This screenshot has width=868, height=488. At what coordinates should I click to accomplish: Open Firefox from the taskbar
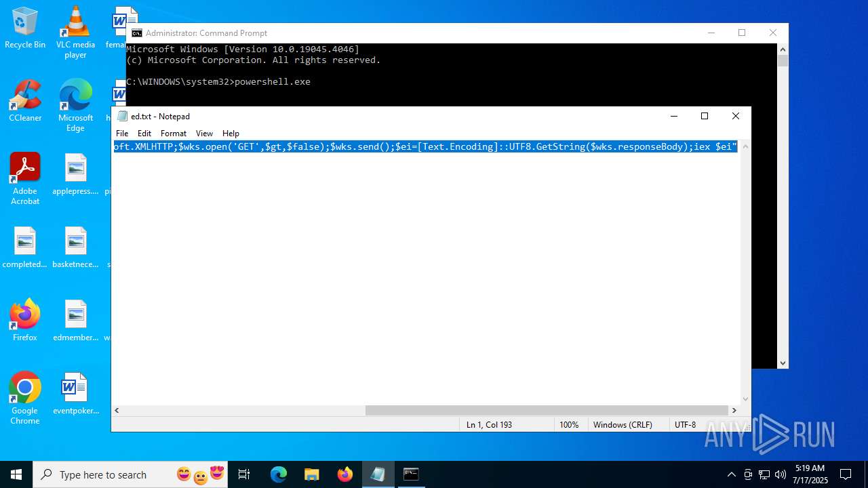345,474
